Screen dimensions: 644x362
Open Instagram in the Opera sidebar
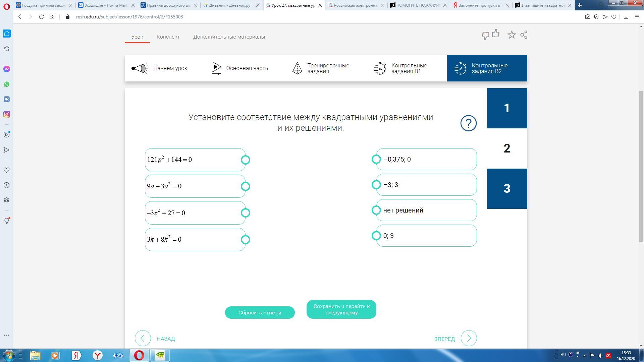[7, 114]
